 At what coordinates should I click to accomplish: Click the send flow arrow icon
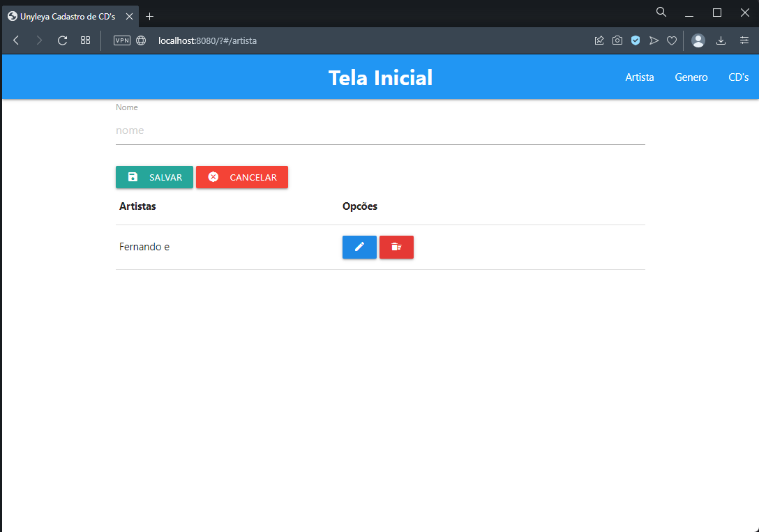(x=654, y=41)
